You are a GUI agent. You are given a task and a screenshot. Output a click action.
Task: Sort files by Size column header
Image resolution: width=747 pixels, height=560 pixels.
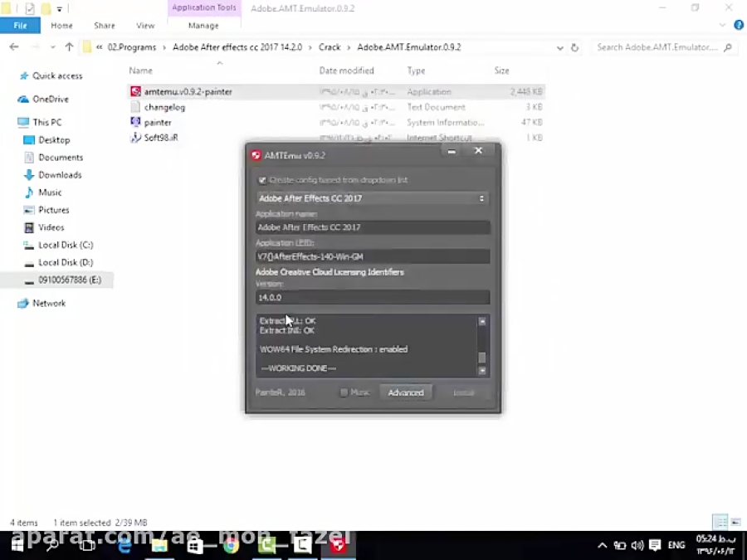tap(501, 71)
